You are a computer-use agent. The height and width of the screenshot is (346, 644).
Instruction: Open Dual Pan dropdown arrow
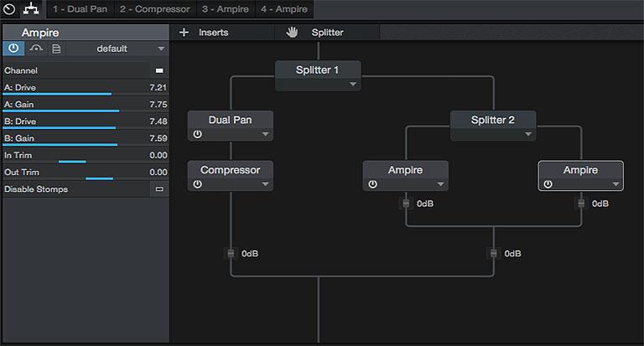(x=265, y=134)
